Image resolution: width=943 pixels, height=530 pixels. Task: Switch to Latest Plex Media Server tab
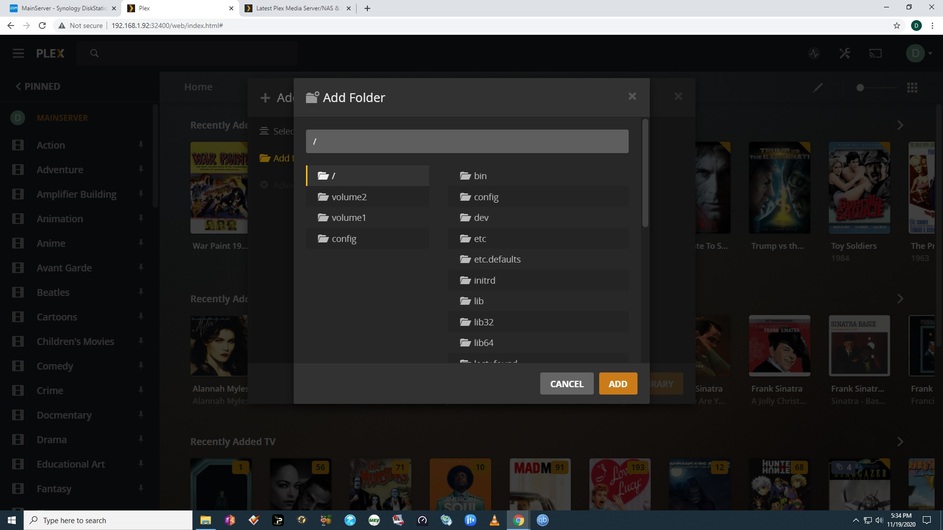coord(298,8)
